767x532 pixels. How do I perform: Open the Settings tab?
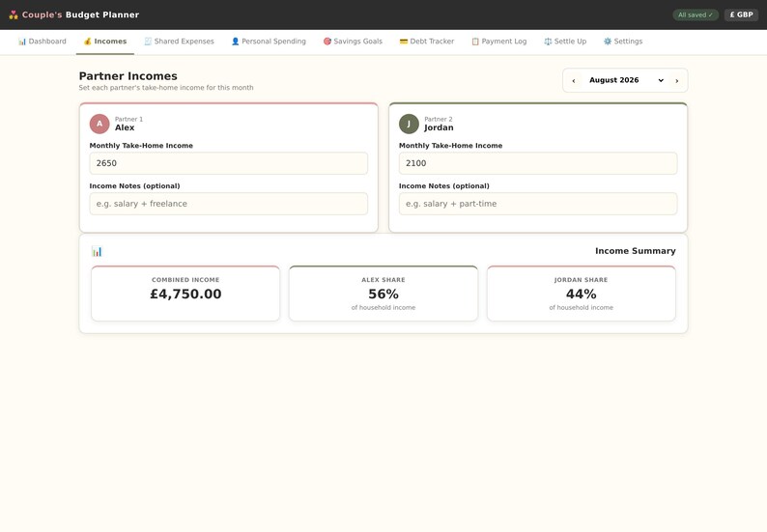pyautogui.click(x=623, y=42)
